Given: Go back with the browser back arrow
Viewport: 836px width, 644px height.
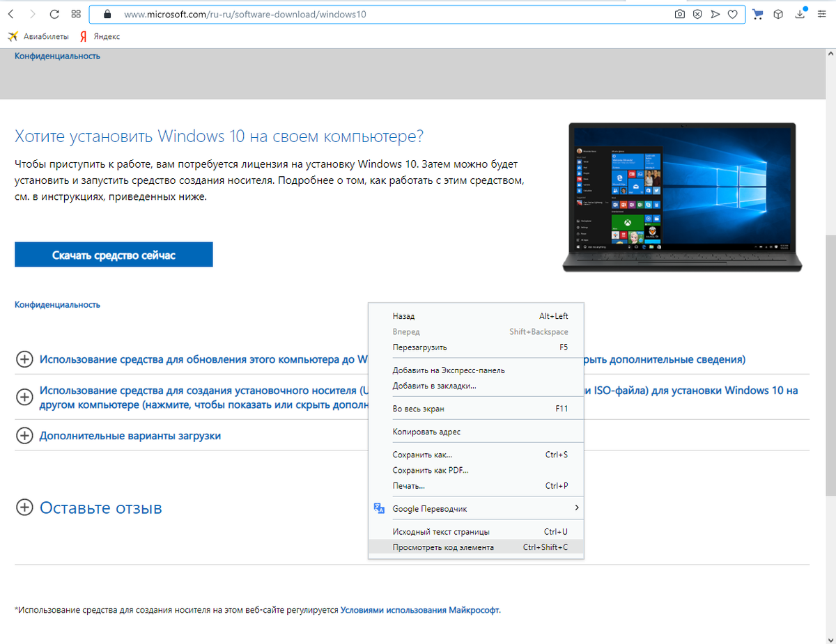Looking at the screenshot, I should [11, 14].
